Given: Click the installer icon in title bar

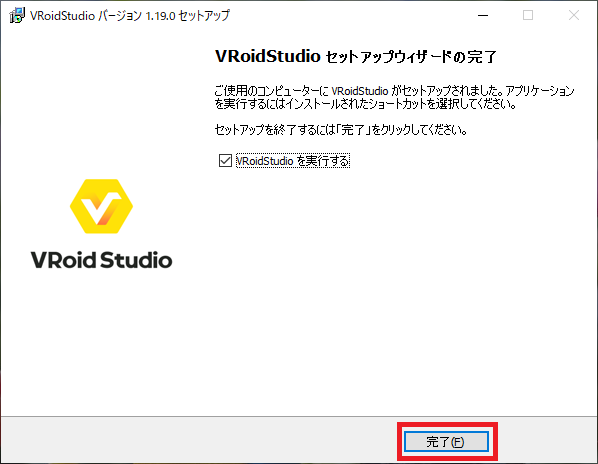Looking at the screenshot, I should click(17, 15).
